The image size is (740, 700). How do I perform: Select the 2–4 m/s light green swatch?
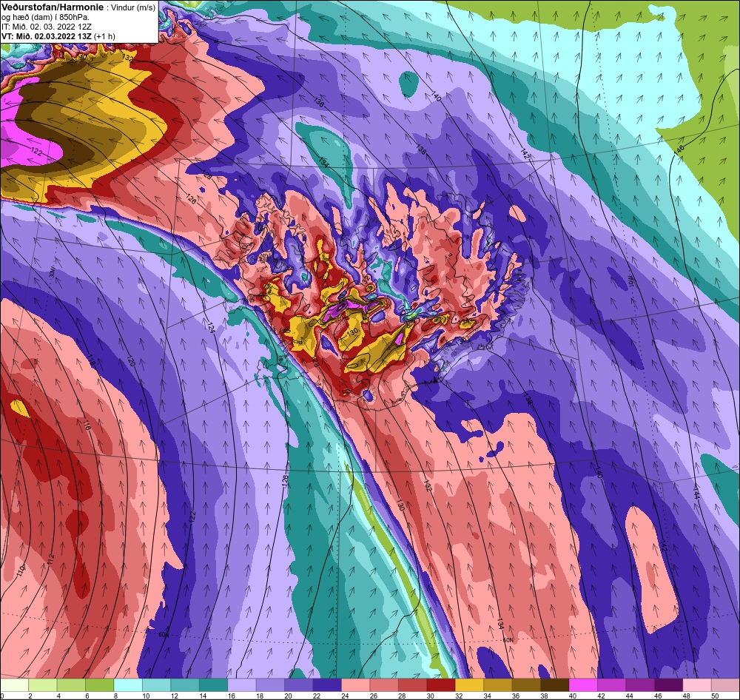coord(43,685)
